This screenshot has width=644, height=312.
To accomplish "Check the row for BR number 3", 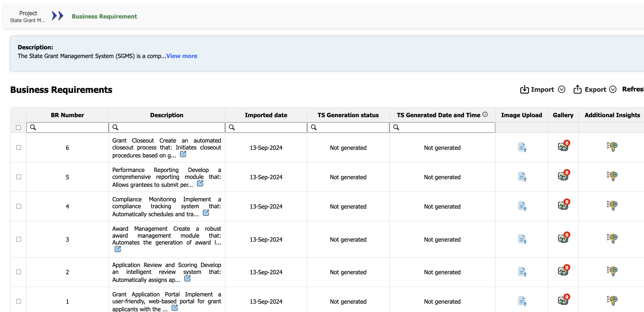I will 19,239.
